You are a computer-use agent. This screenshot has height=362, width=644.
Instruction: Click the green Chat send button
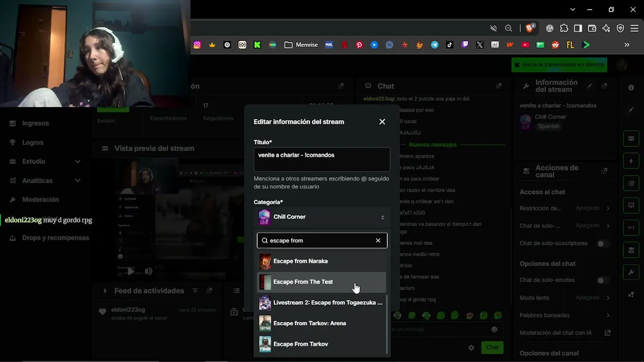(492, 347)
